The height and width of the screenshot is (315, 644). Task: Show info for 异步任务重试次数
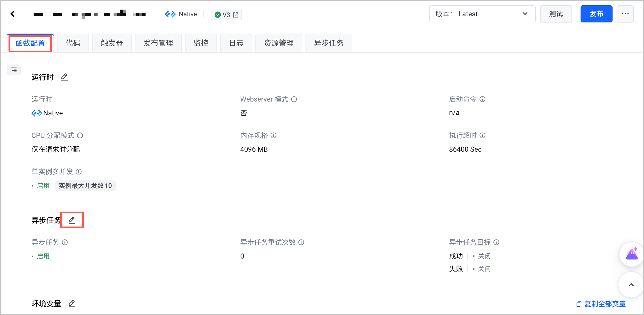301,242
